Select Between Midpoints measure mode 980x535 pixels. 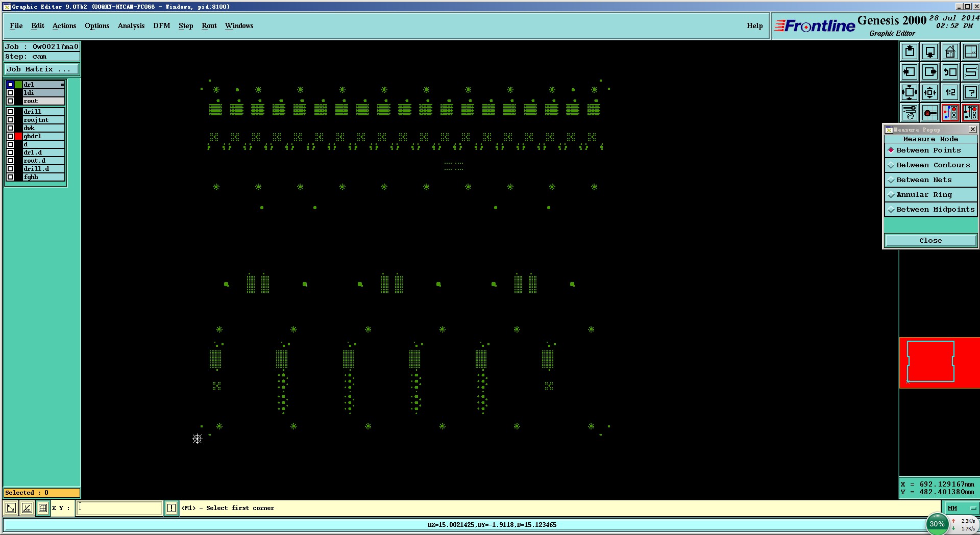(x=930, y=210)
